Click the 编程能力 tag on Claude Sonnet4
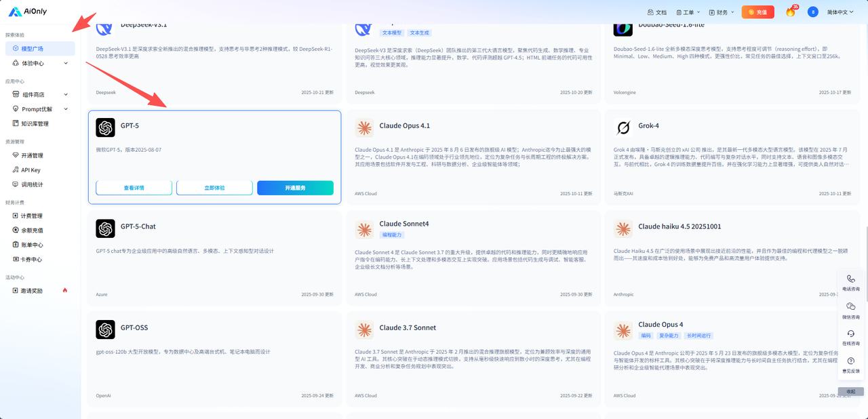The image size is (868, 419). tap(392, 234)
